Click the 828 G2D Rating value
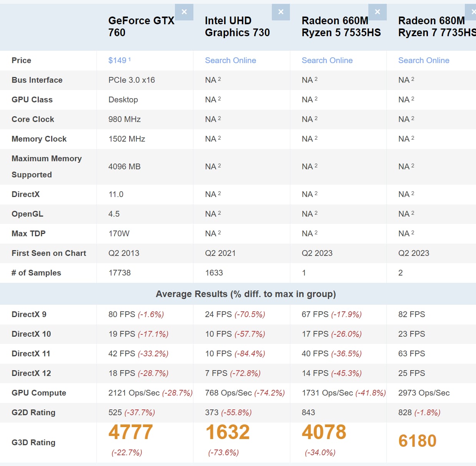Viewport: 476px width, 466px height. (x=405, y=413)
